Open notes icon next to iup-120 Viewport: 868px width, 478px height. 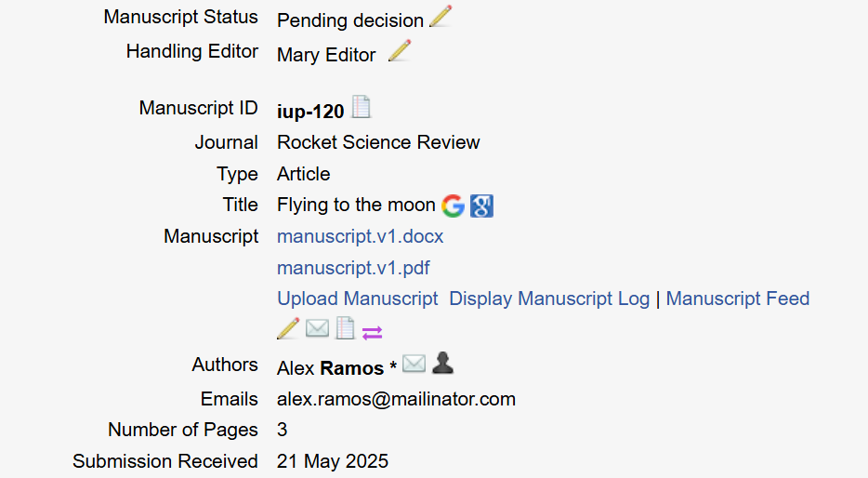click(361, 108)
